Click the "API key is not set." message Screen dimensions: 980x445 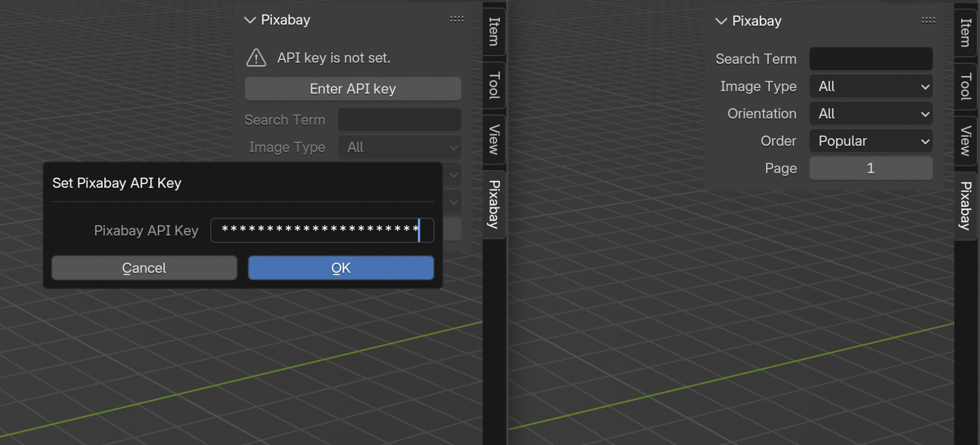334,58
